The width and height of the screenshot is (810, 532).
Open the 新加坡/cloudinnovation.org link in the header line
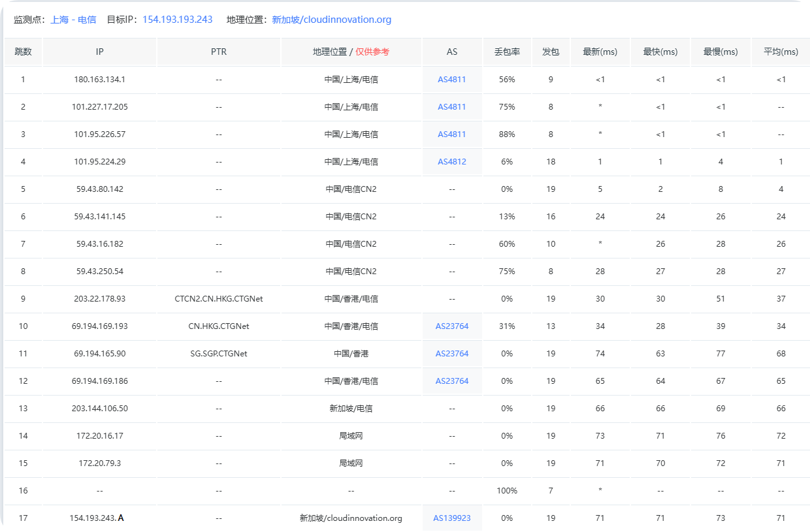click(331, 20)
